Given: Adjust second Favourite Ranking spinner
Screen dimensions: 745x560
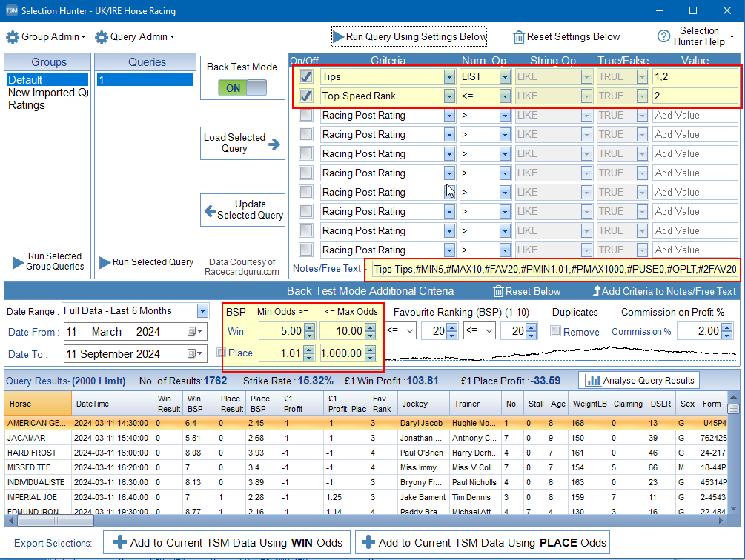Looking at the screenshot, I should coord(532,331).
